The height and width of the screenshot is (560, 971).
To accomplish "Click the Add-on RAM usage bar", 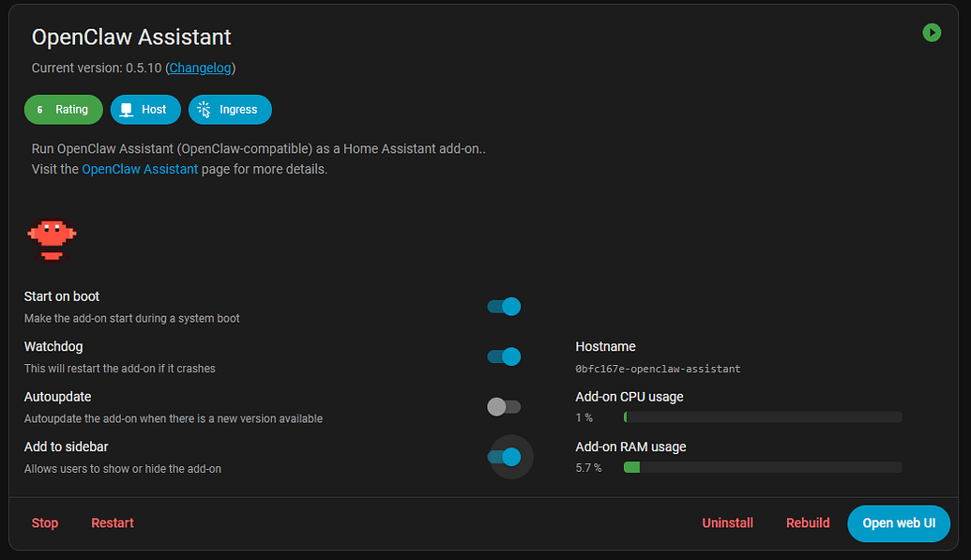I will pyautogui.click(x=763, y=468).
